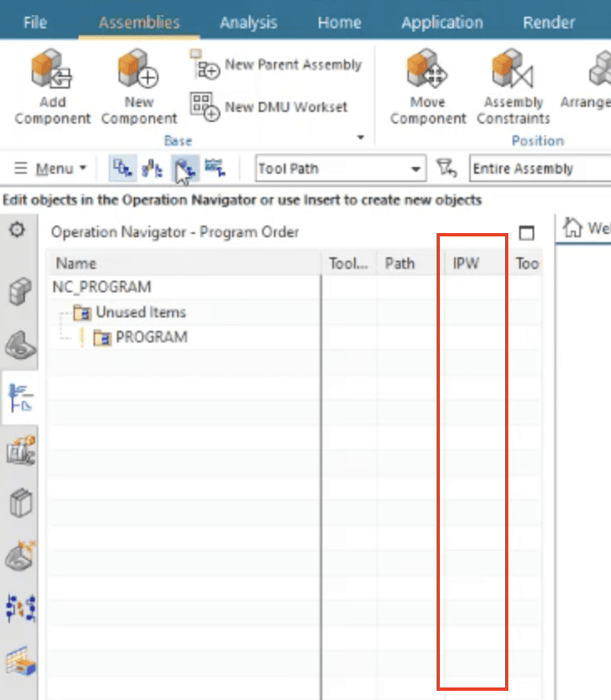Open the machining feature navigator sidebar tab
The height and width of the screenshot is (700, 611).
click(x=21, y=555)
